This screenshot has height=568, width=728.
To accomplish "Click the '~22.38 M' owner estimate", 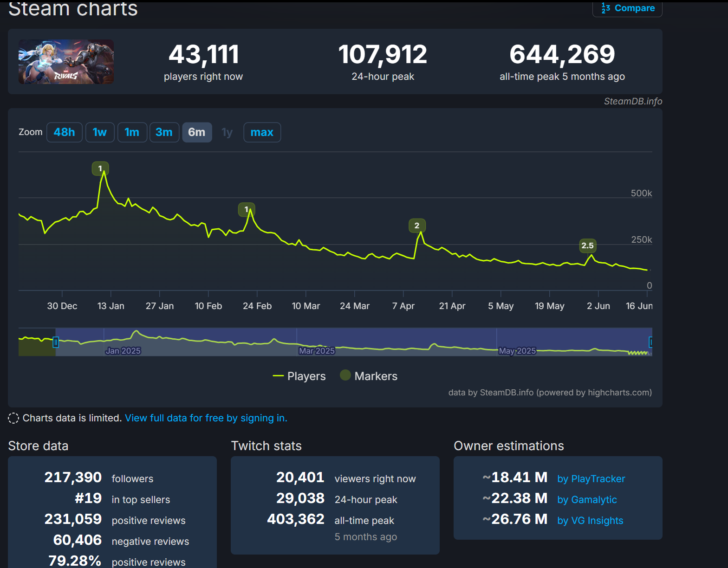I will point(515,498).
